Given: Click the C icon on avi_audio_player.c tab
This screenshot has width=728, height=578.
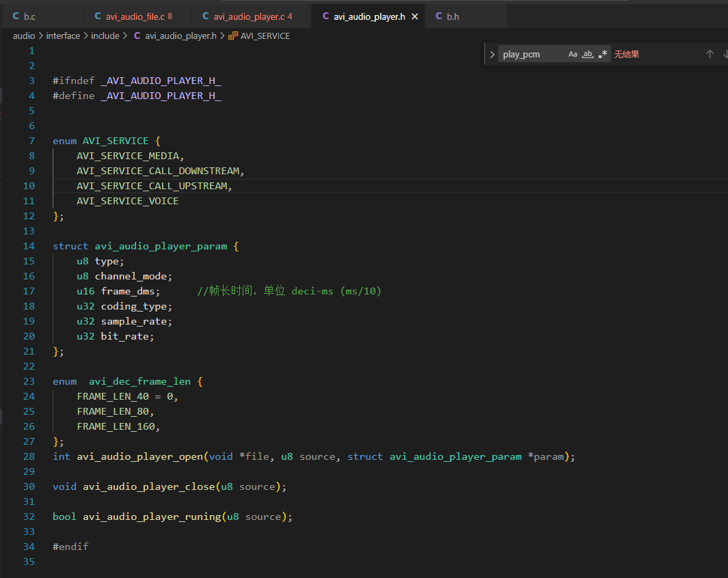Looking at the screenshot, I should point(206,16).
